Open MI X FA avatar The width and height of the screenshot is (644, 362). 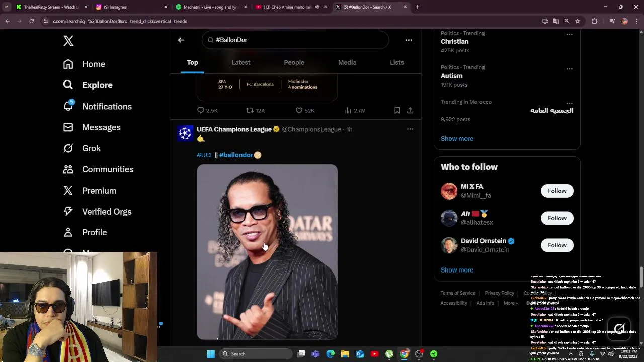(x=449, y=191)
